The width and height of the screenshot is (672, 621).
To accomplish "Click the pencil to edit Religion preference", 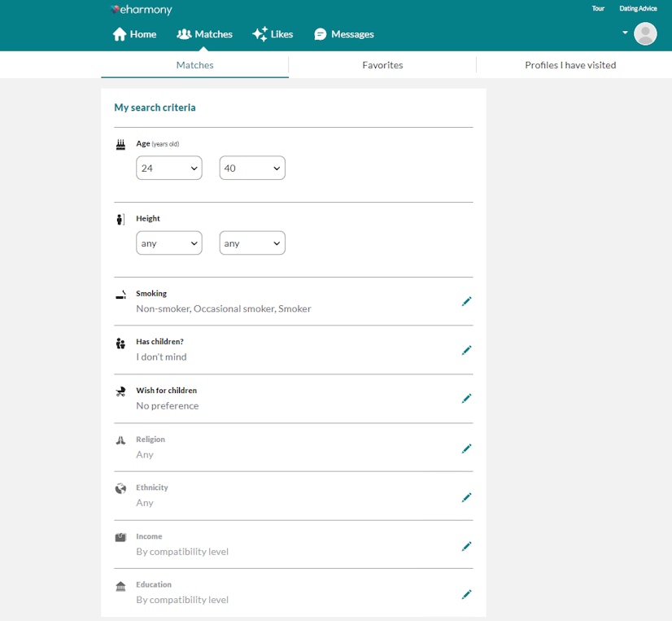I will click(467, 448).
